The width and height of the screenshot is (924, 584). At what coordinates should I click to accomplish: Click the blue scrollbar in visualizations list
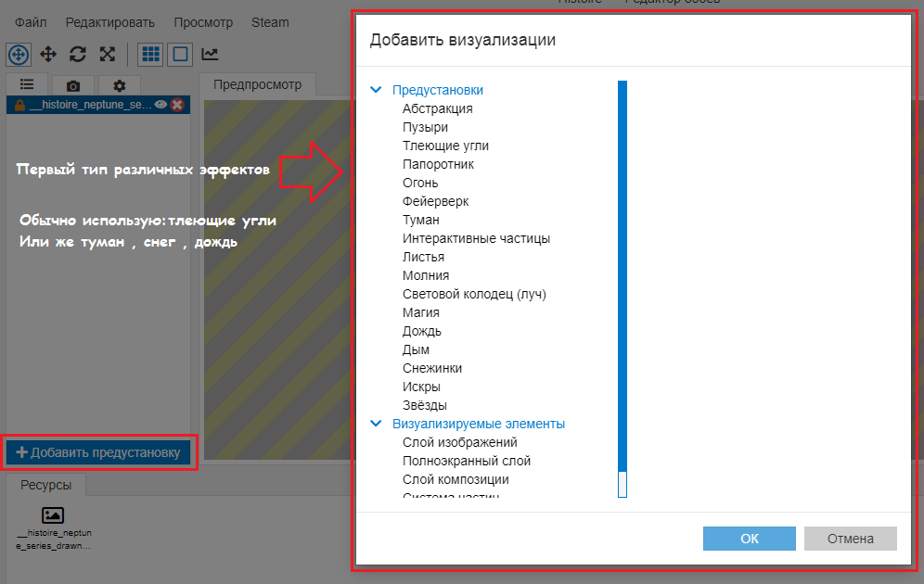pos(622,275)
